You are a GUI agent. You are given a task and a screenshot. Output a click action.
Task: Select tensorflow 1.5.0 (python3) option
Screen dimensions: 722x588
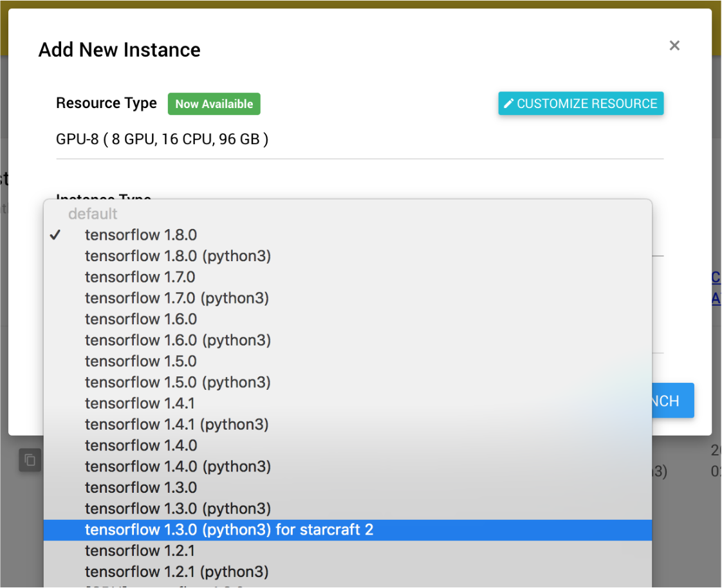pyautogui.click(x=347, y=382)
